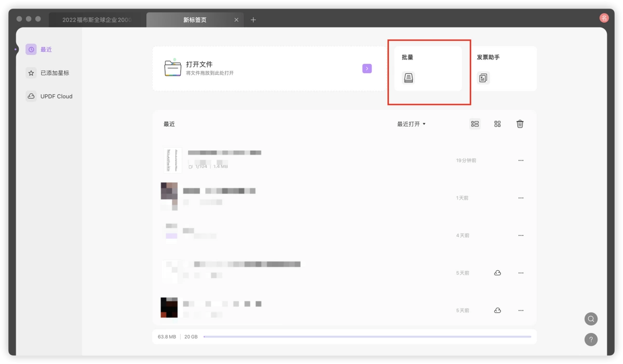Click cloud upload icon on fourth file

click(497, 273)
